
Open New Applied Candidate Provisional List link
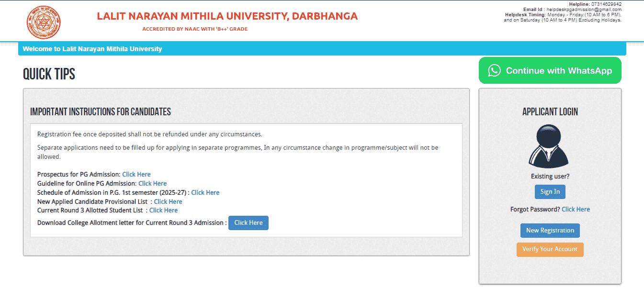coord(168,202)
